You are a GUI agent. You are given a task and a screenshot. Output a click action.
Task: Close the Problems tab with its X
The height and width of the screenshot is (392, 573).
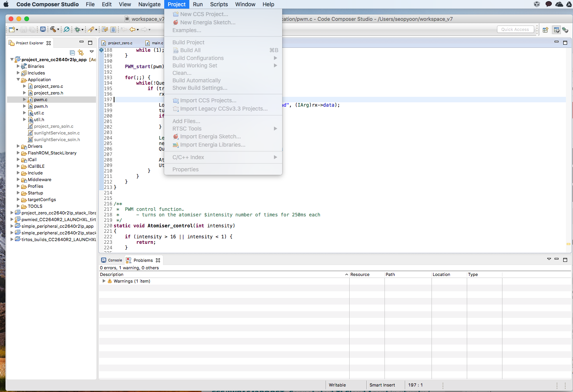[x=158, y=260]
